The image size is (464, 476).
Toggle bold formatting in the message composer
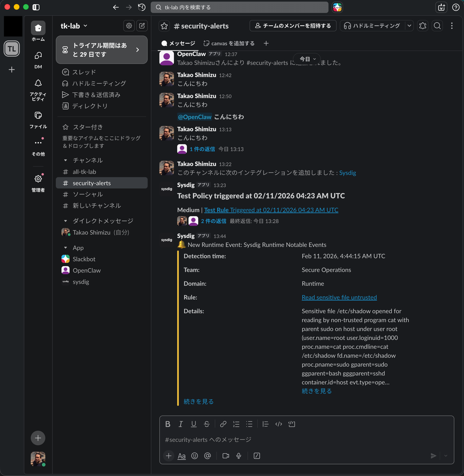(168, 424)
